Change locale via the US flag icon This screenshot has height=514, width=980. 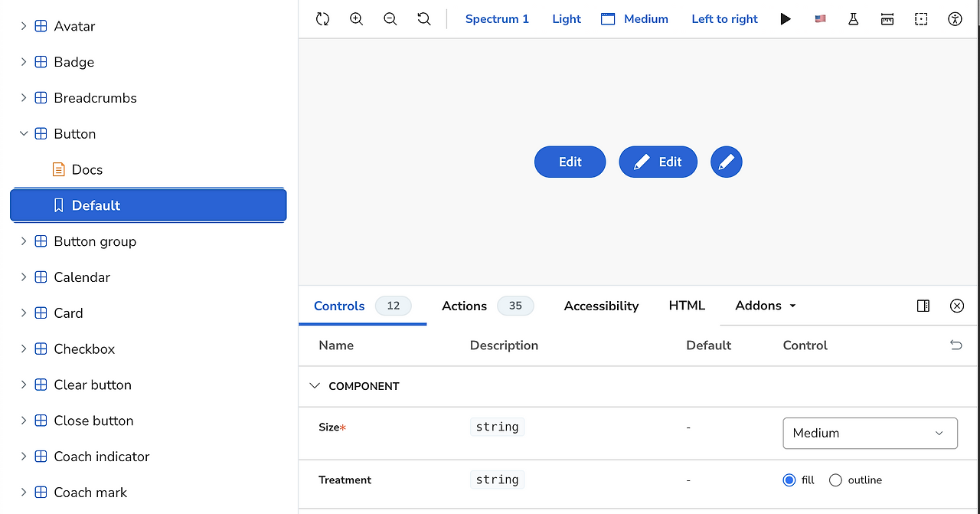point(819,18)
